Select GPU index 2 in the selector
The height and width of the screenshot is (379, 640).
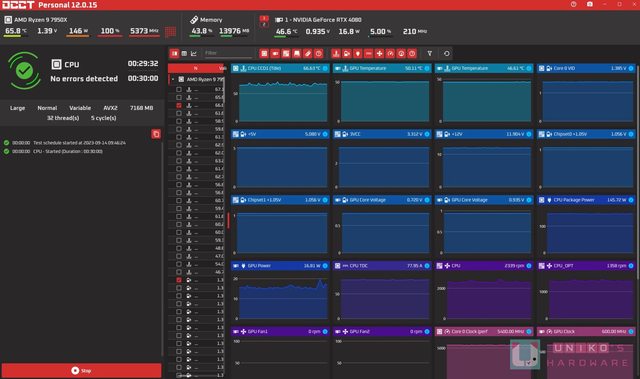264,24
